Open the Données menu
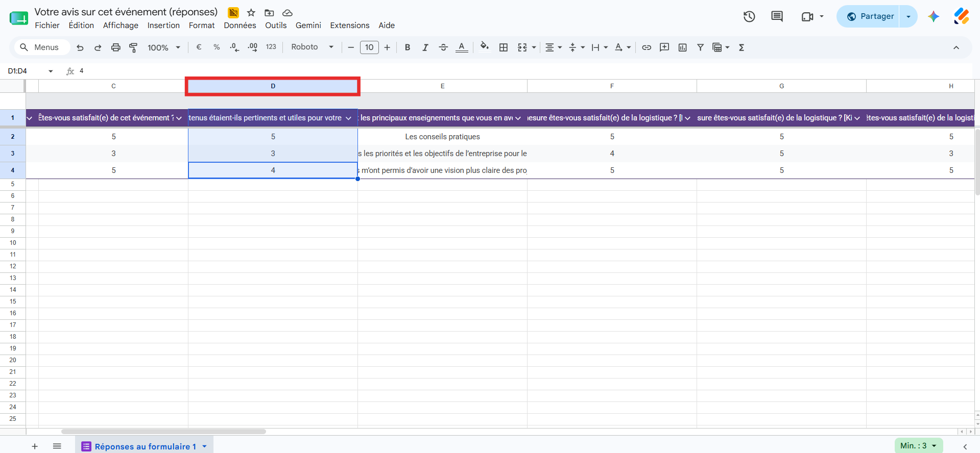The height and width of the screenshot is (453, 980). coord(240,26)
